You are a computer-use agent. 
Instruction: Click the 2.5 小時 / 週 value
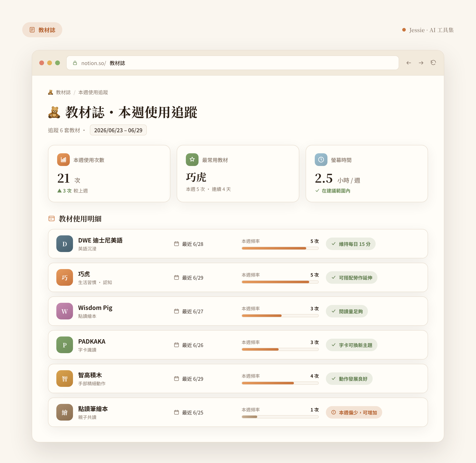[x=337, y=178]
